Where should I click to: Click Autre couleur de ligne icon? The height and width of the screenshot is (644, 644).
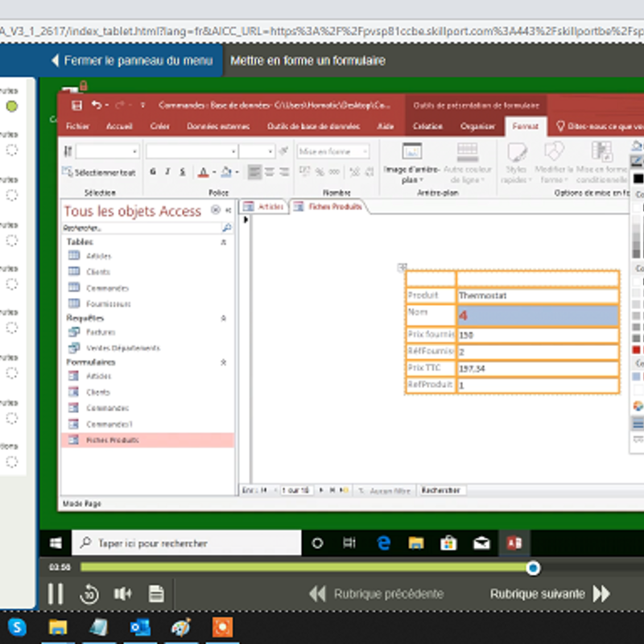click(468, 152)
